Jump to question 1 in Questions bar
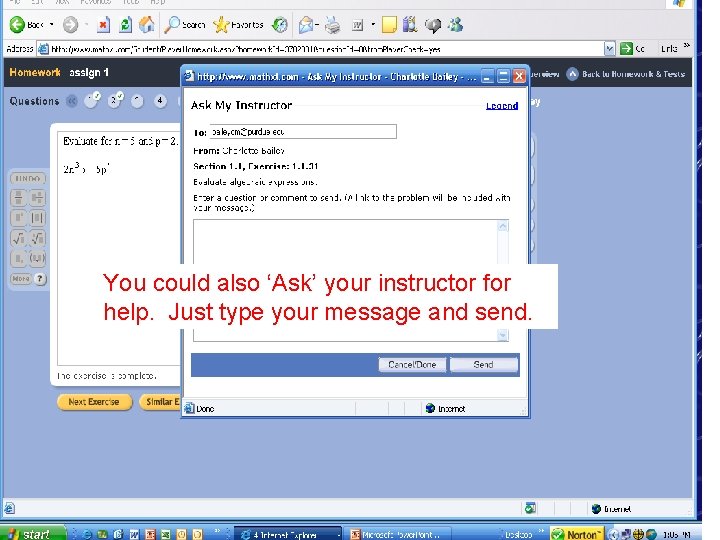The image size is (720, 540). pos(92,100)
